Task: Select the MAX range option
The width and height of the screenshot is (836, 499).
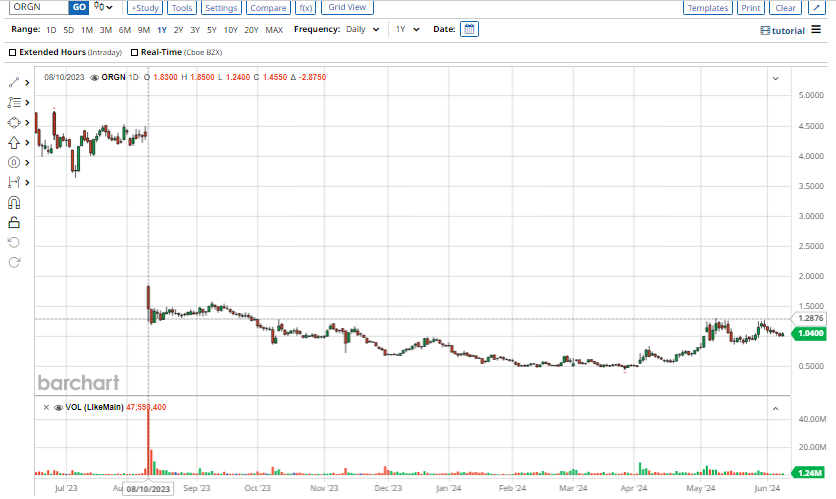Action: [274, 30]
